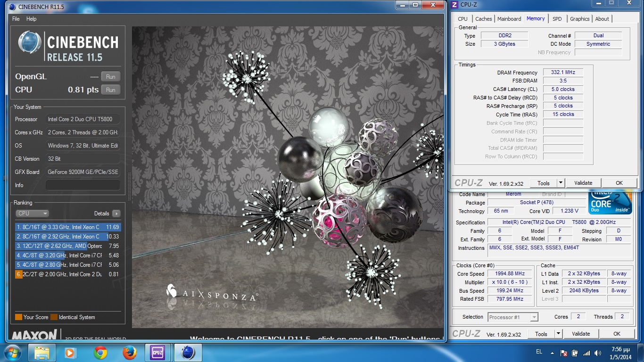Viewport: 644px width, 362px height.
Task: Click the CAS# Latency 5.0 clocks value
Action: (563, 89)
